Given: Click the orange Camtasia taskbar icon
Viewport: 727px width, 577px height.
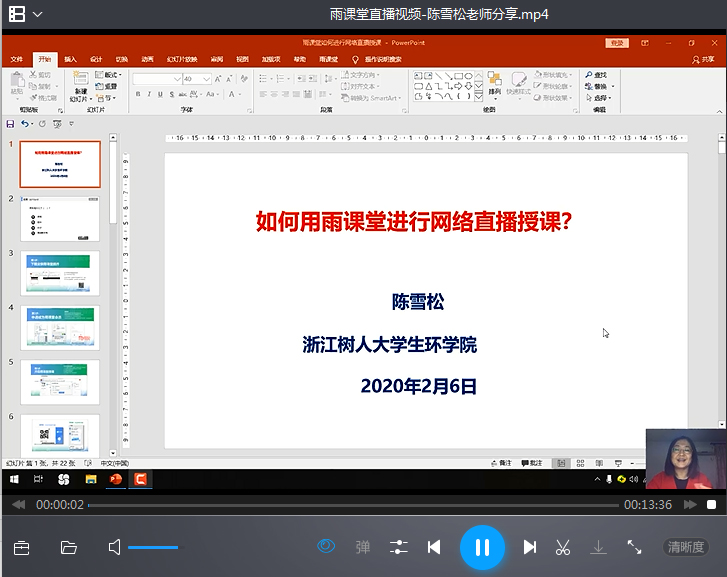Looking at the screenshot, I should [x=140, y=479].
